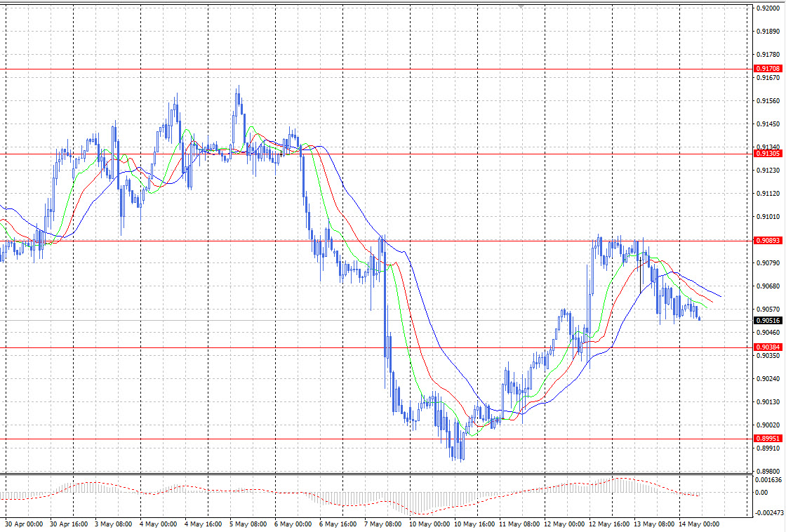
Task: Click the 0.001636 indicator scale value
Action: coord(768,480)
